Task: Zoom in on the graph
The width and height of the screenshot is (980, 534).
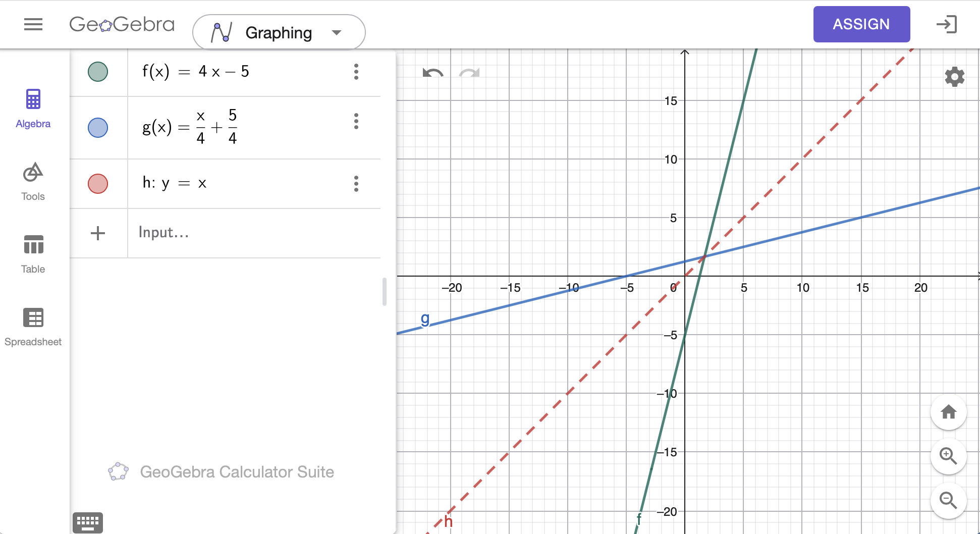Action: pyautogui.click(x=948, y=456)
